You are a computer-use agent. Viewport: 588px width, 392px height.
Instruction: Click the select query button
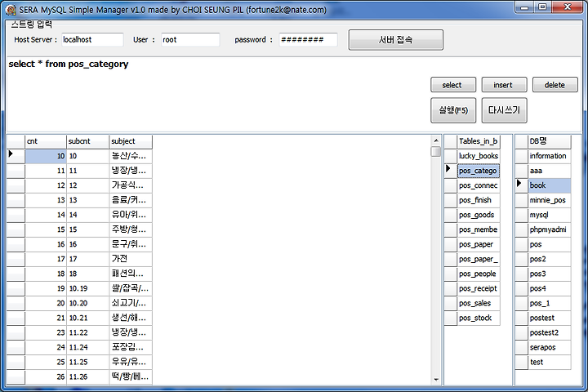pyautogui.click(x=453, y=85)
